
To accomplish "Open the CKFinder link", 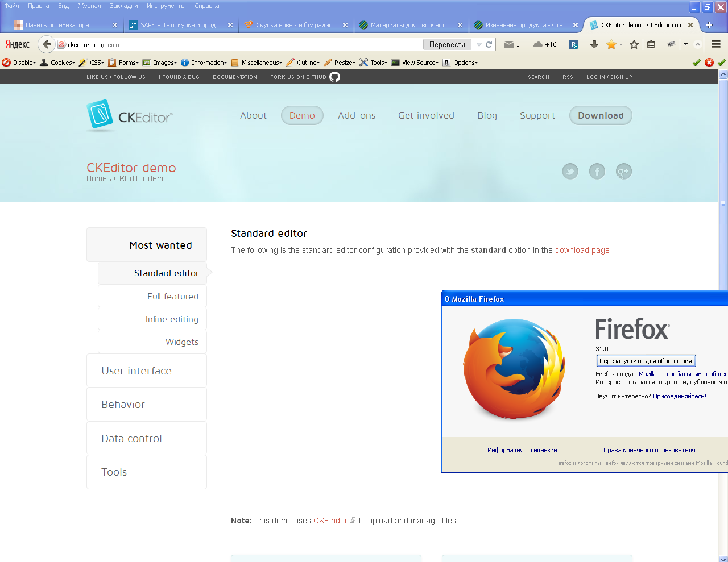I will (330, 521).
